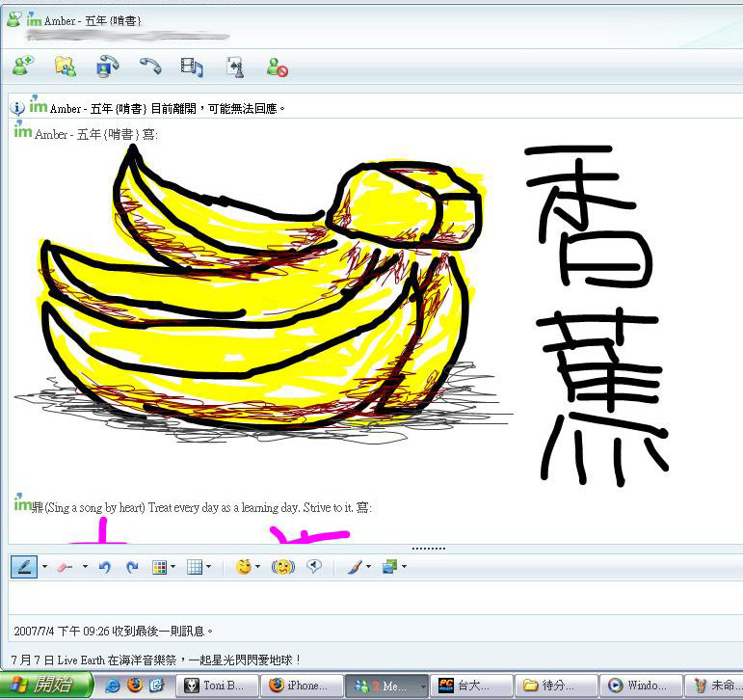Switch to the 未命 taskbar window

[x=714, y=687]
